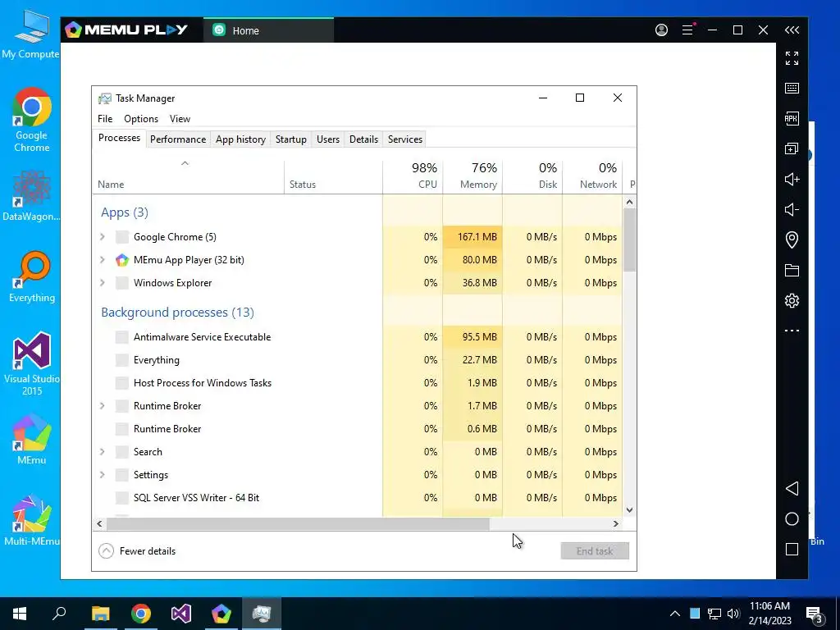This screenshot has width=840, height=630.
Task: Switch to the Services tab
Action: 405,139
